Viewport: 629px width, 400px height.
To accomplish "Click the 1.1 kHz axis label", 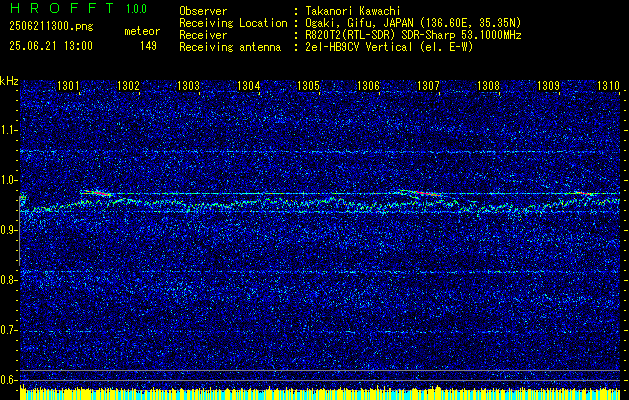I will click(x=7, y=130).
